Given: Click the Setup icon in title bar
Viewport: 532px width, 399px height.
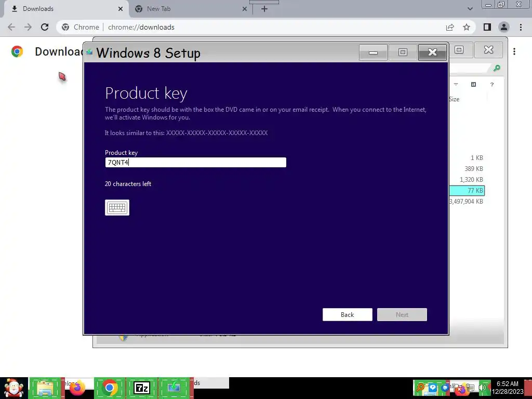Looking at the screenshot, I should [89, 52].
